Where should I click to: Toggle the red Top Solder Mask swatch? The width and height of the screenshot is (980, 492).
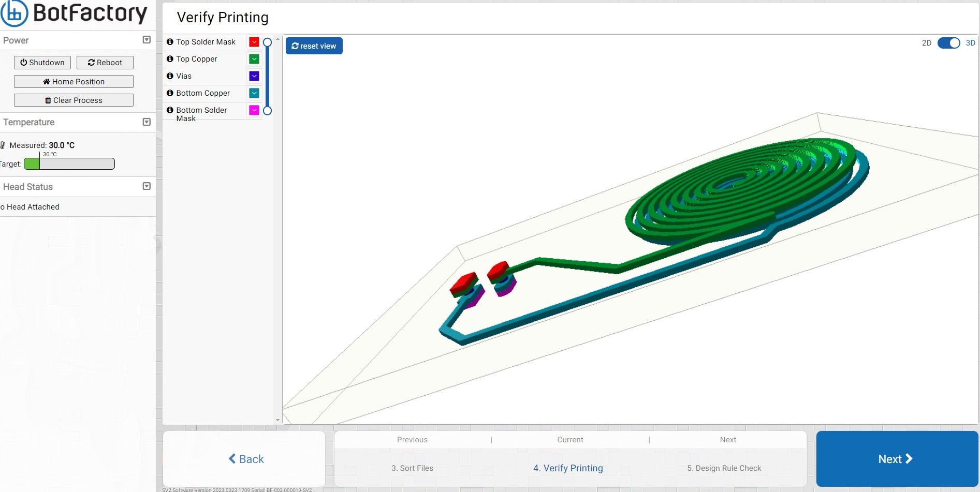(254, 42)
